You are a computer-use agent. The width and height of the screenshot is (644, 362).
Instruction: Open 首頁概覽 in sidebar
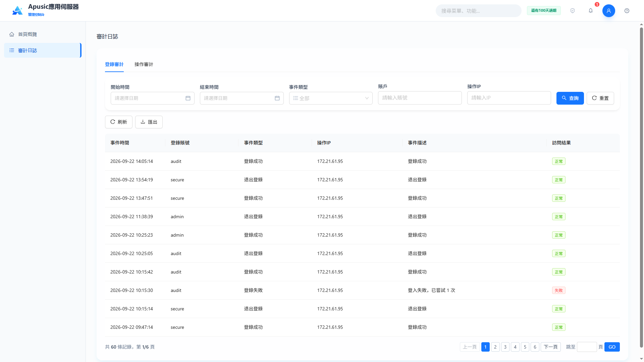[43, 34]
